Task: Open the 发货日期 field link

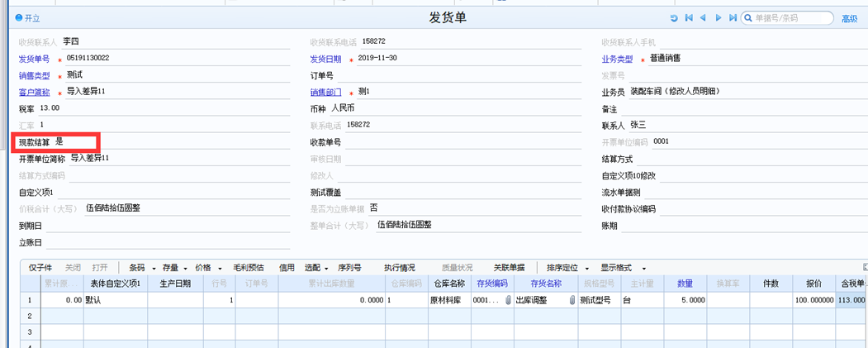Action: (325, 60)
